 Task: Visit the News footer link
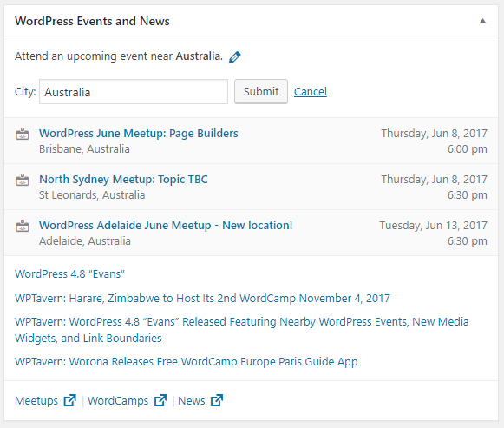191,401
